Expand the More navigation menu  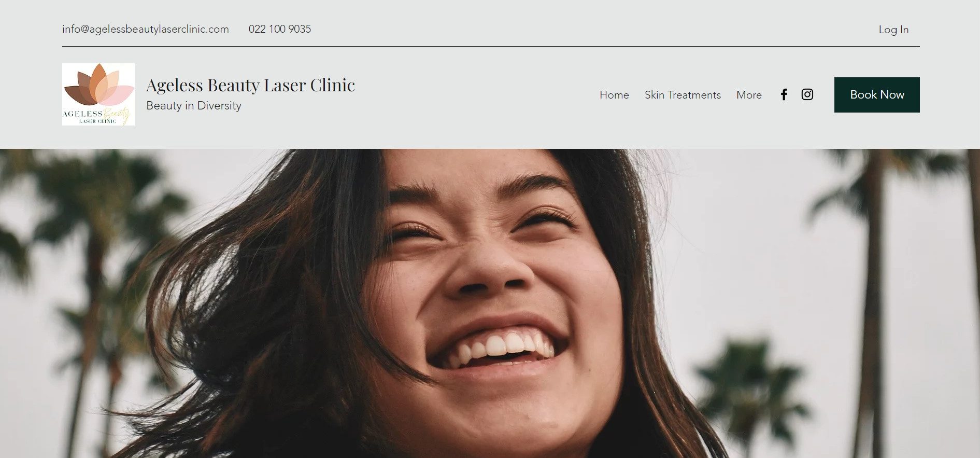(x=749, y=95)
